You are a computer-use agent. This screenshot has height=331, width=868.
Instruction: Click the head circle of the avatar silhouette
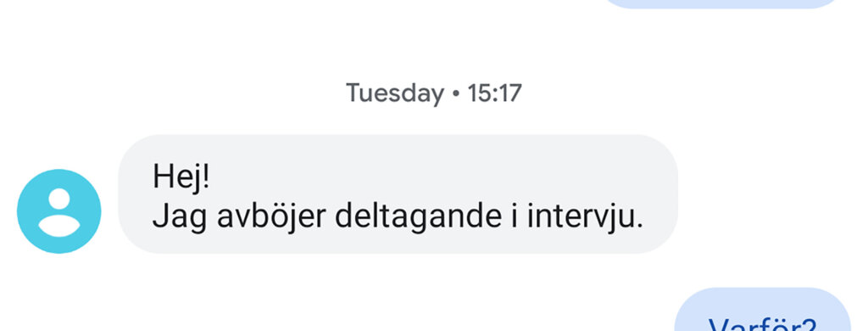point(59,199)
